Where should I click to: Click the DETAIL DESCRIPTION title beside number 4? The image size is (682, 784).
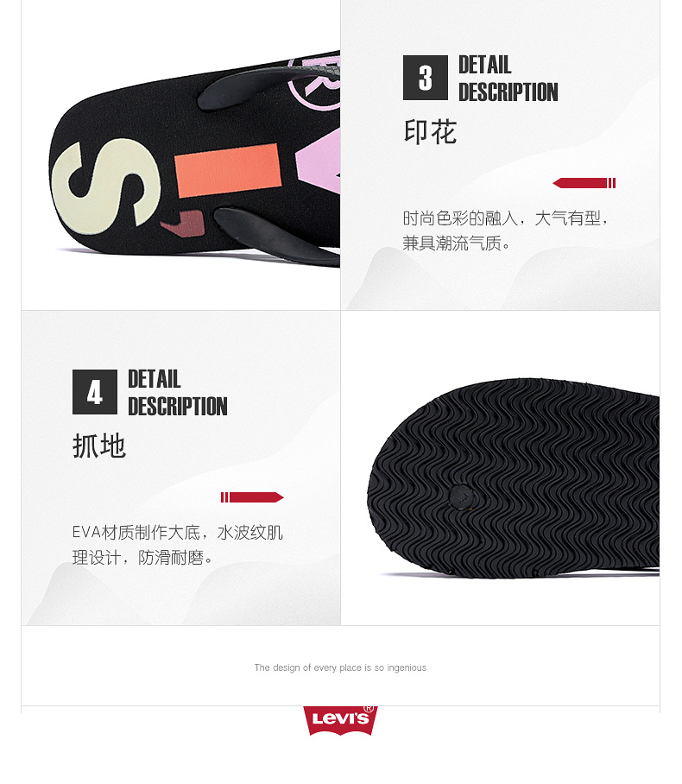point(178,393)
